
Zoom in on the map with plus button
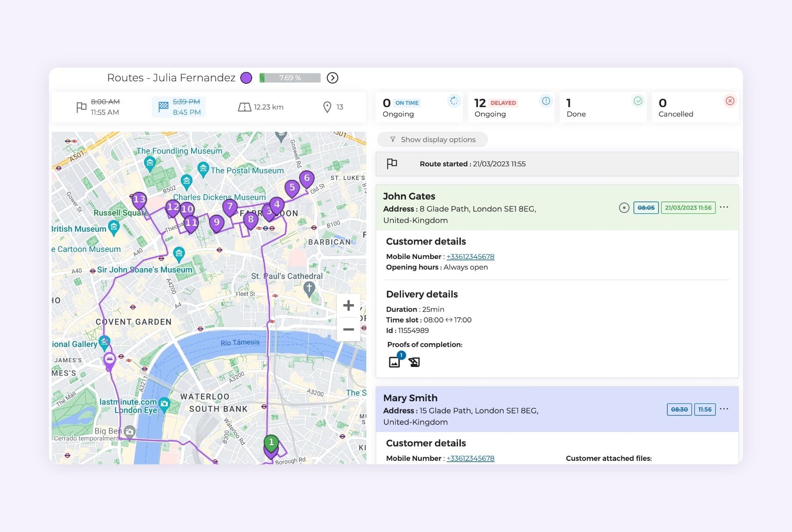(x=348, y=306)
